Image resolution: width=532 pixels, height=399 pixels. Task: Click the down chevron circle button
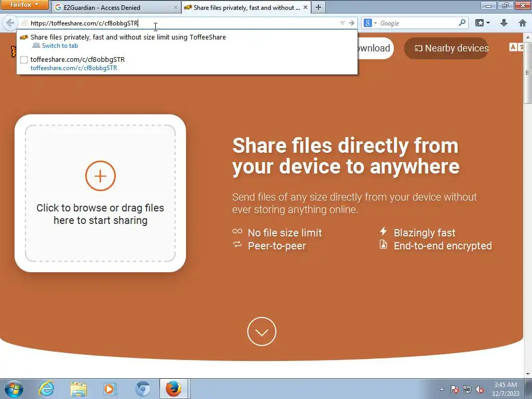262,331
